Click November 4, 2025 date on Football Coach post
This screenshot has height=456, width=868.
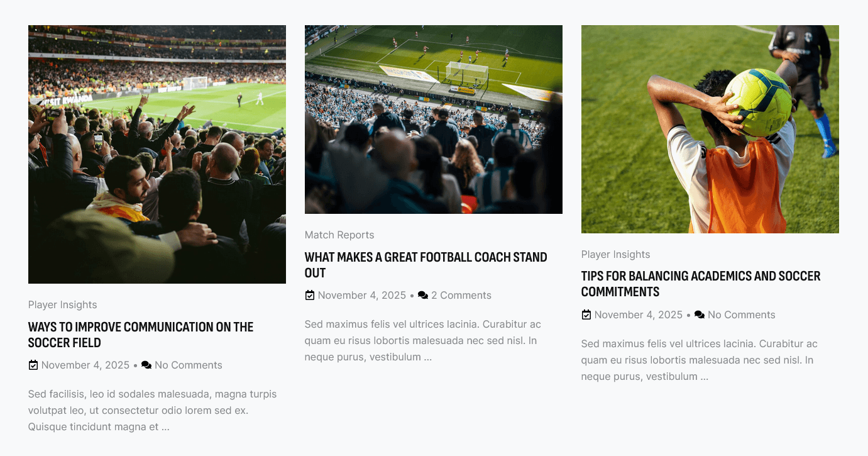coord(362,295)
